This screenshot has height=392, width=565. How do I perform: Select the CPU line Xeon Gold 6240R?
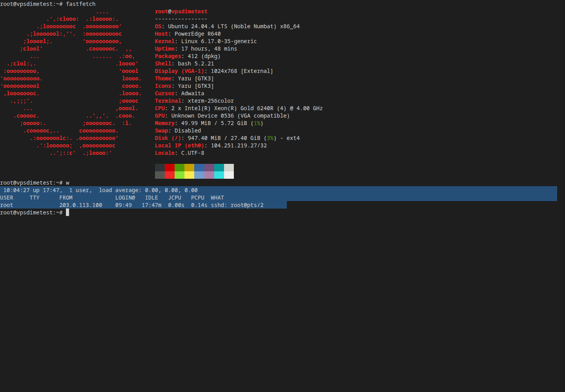(x=239, y=108)
